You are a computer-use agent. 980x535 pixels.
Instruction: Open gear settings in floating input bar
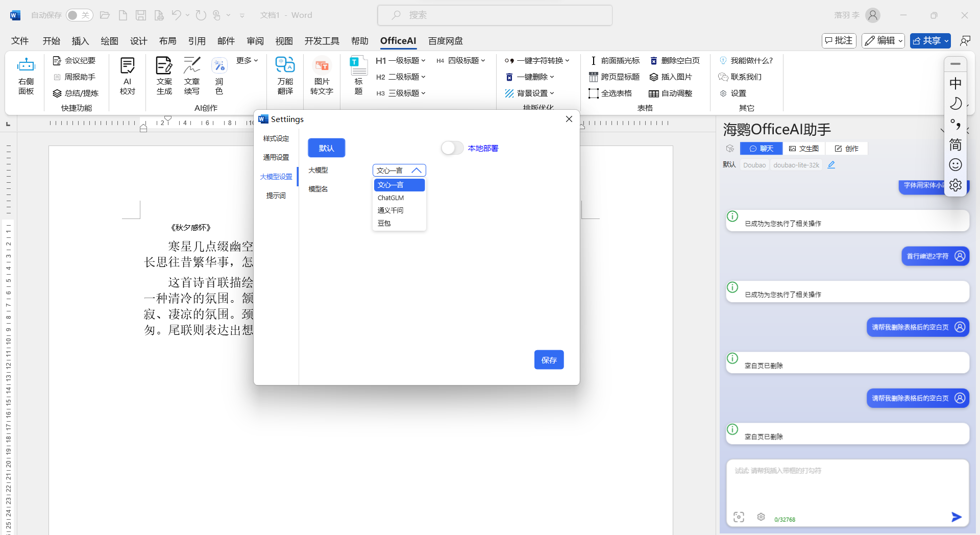point(955,185)
